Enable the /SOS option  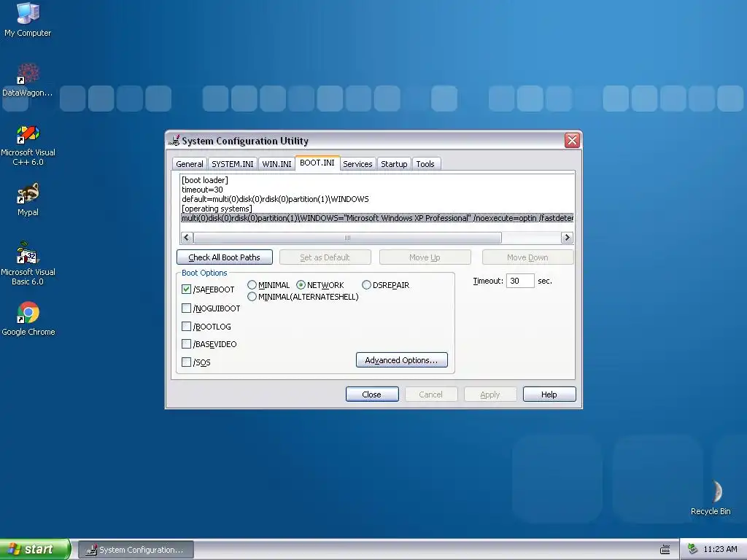[x=186, y=362]
